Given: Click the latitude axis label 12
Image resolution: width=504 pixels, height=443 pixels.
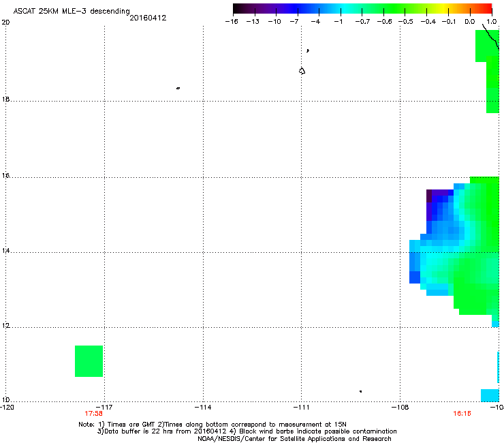Looking at the screenshot, I should (x=5, y=326).
